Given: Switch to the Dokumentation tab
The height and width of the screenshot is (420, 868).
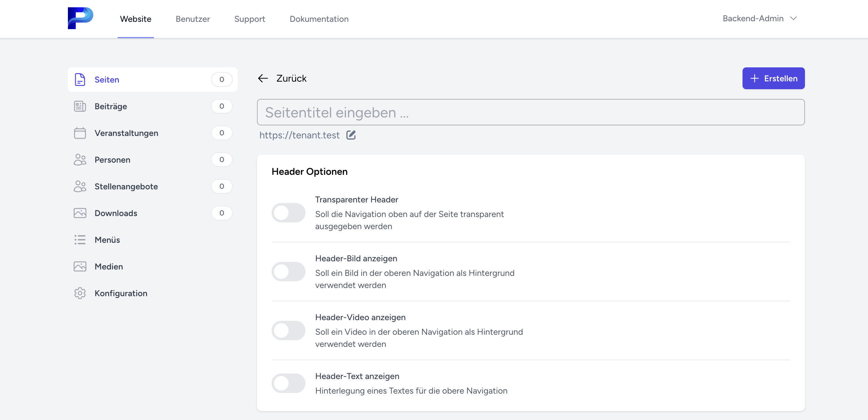Looking at the screenshot, I should pos(319,19).
